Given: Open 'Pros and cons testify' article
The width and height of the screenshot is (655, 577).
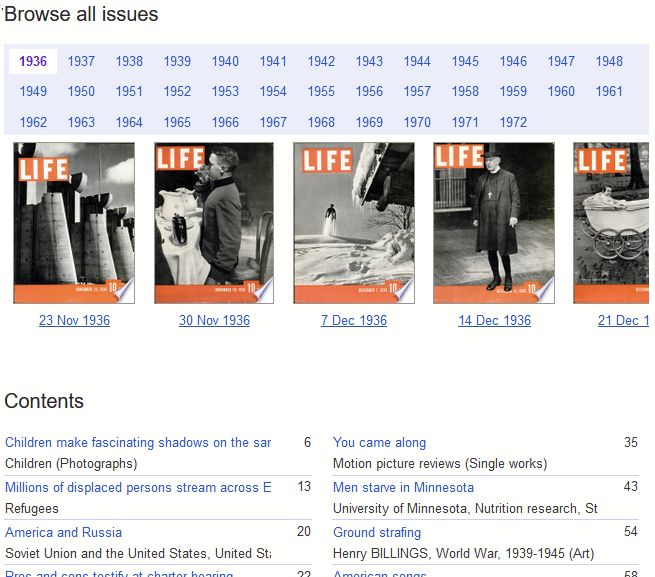Looking at the screenshot, I should point(119,574).
